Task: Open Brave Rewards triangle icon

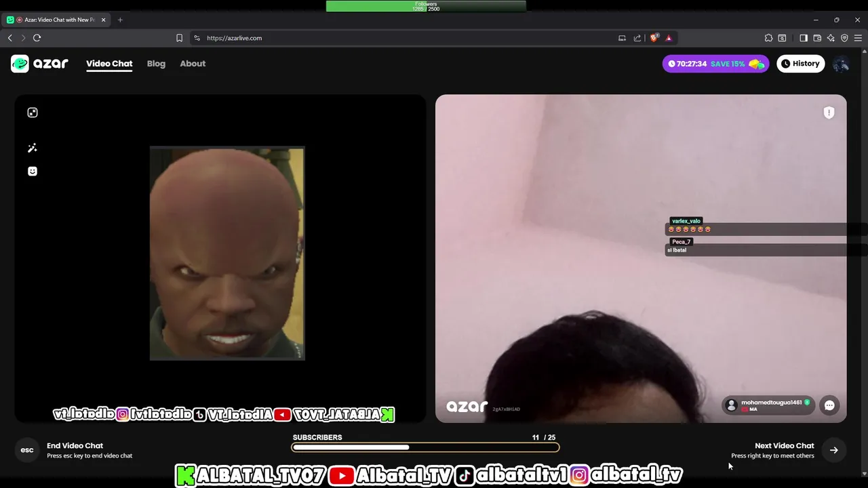Action: (669, 38)
